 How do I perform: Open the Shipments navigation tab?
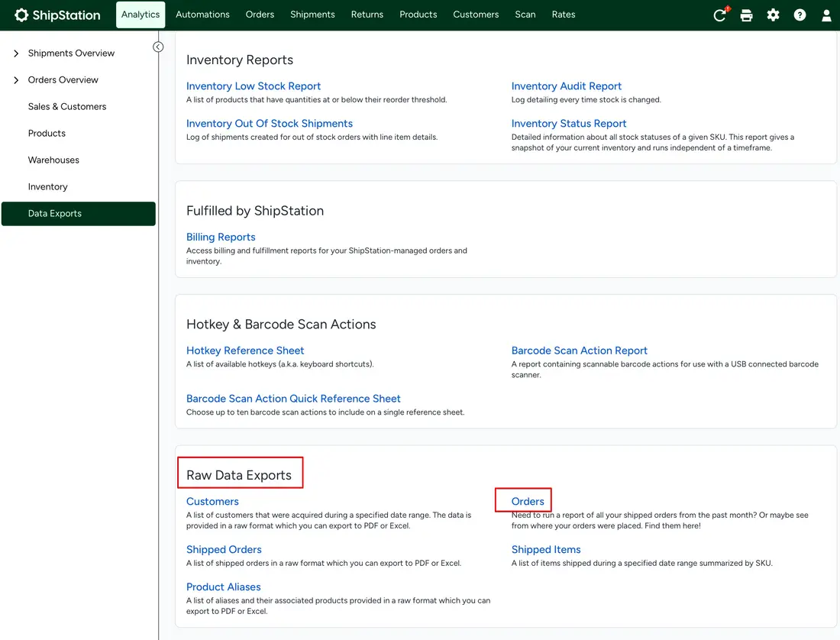[312, 15]
